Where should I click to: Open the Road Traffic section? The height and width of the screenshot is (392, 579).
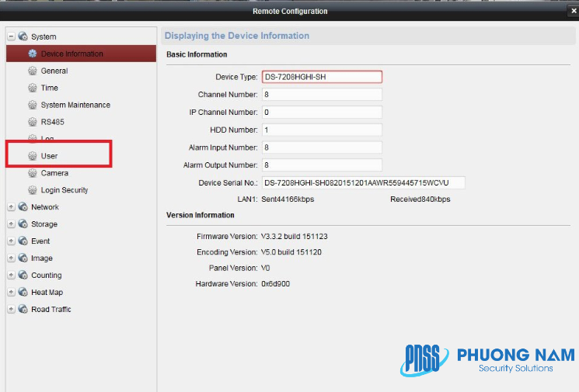[51, 310]
